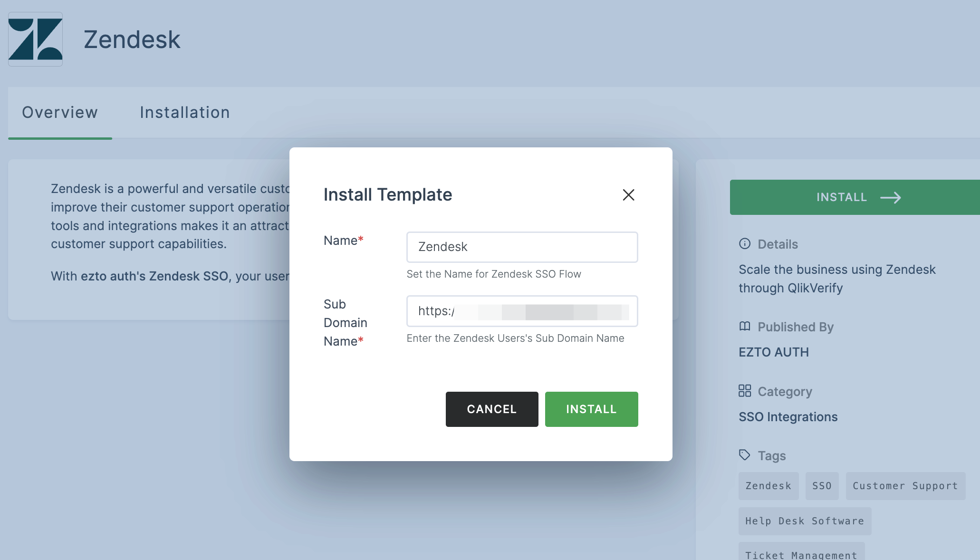Select the Installation tab
Image resolution: width=980 pixels, height=560 pixels.
pyautogui.click(x=185, y=112)
